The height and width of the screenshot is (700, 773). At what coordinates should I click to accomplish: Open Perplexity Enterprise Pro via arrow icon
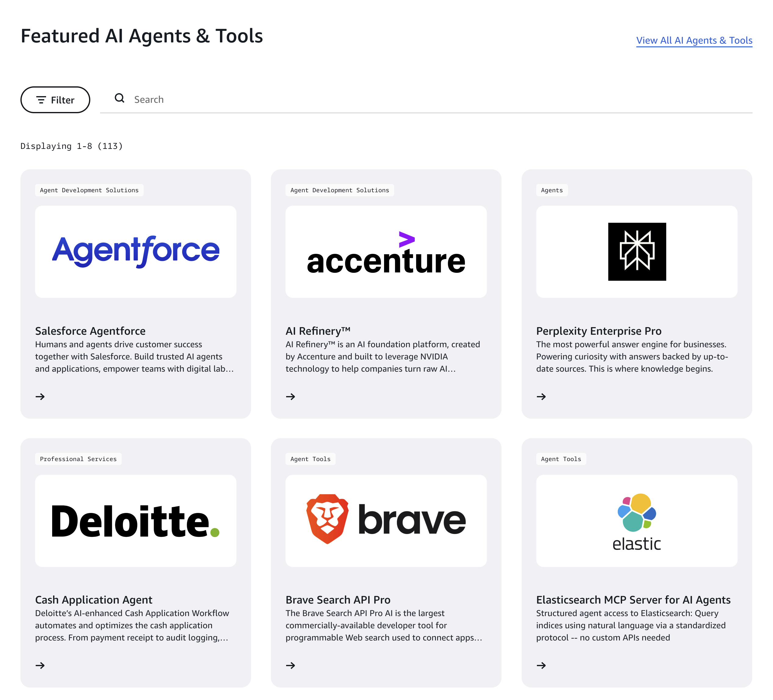tap(541, 397)
